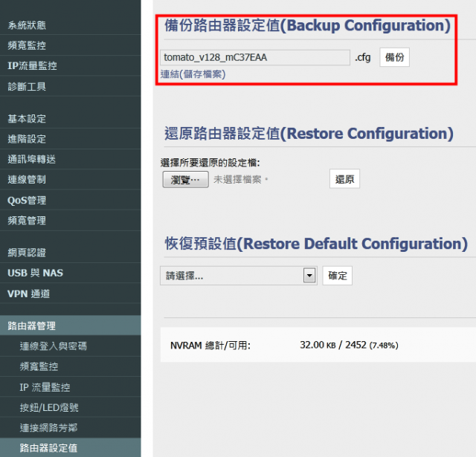Open VPN 通道 menu
Image resolution: width=476 pixels, height=457 pixels.
tap(70, 294)
